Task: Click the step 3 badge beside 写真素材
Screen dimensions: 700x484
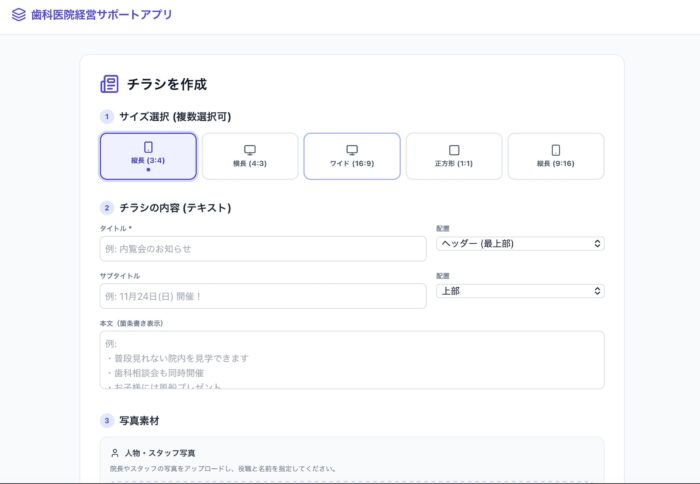Action: (107, 420)
